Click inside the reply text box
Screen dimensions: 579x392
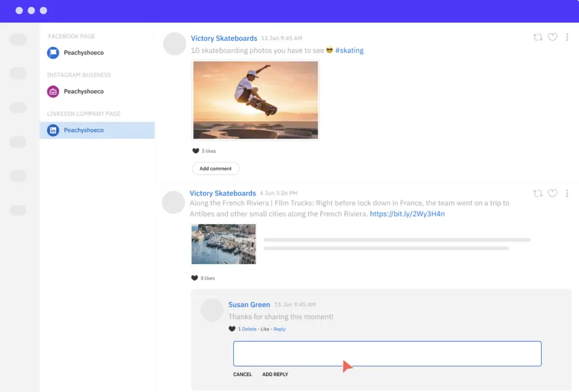coord(387,353)
